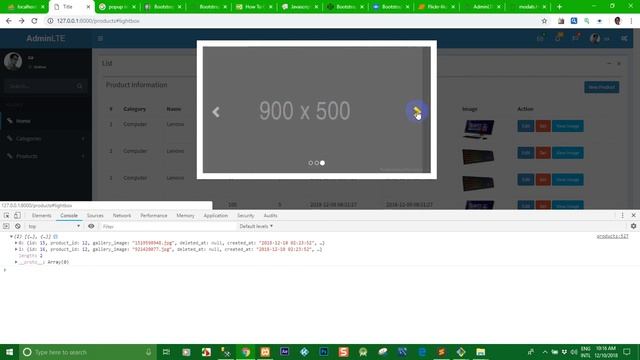
Task: Open the Home item in sidebar
Action: tap(46, 121)
